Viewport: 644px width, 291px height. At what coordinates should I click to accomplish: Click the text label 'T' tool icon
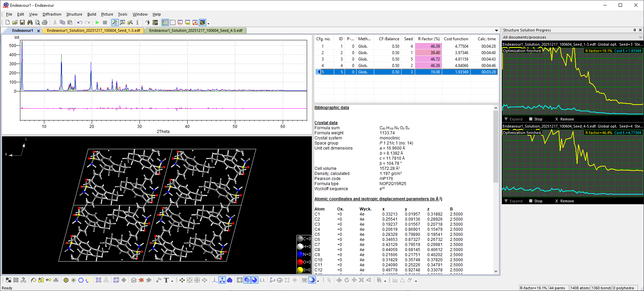point(166,280)
